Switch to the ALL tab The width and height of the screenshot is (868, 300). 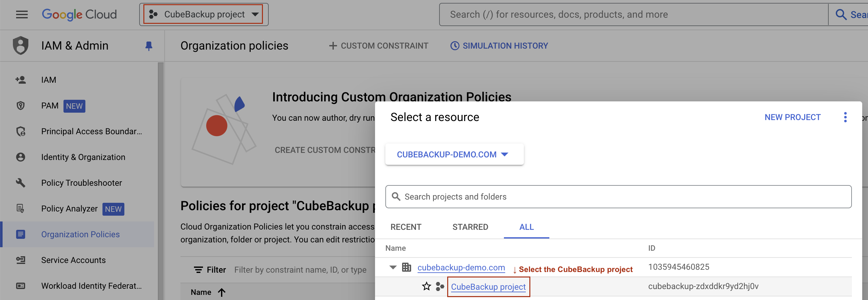point(526,227)
